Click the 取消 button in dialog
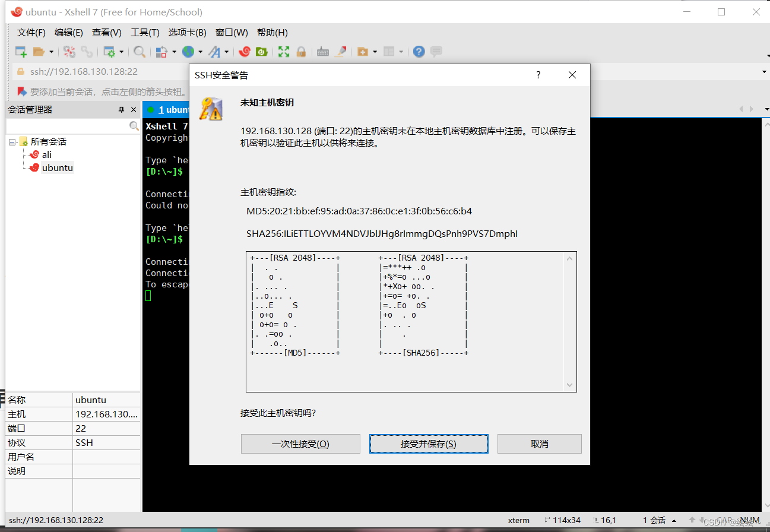 click(540, 444)
